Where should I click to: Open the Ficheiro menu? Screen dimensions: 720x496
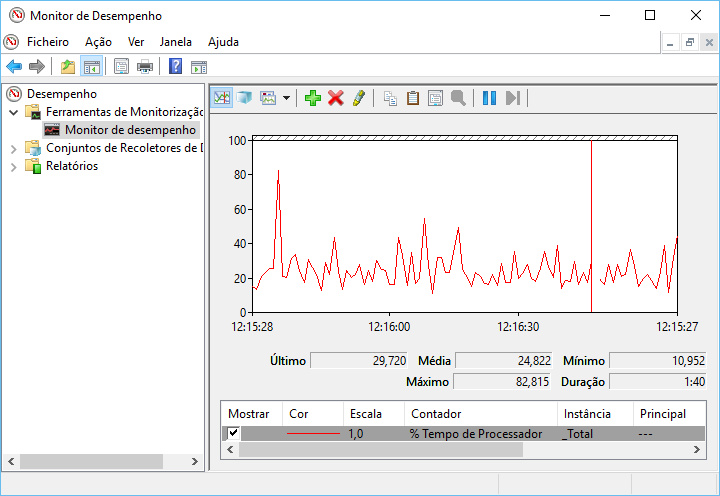[x=48, y=42]
